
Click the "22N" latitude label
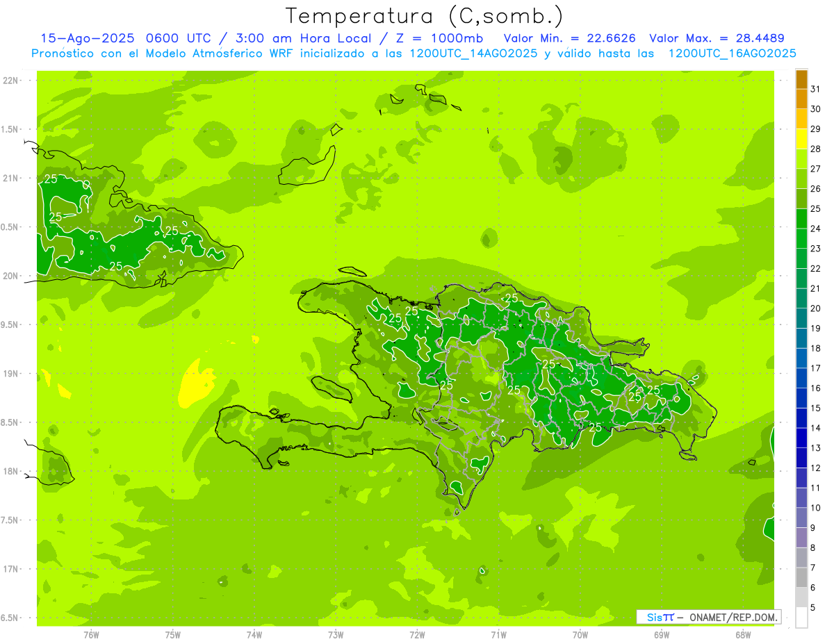[x=10, y=81]
